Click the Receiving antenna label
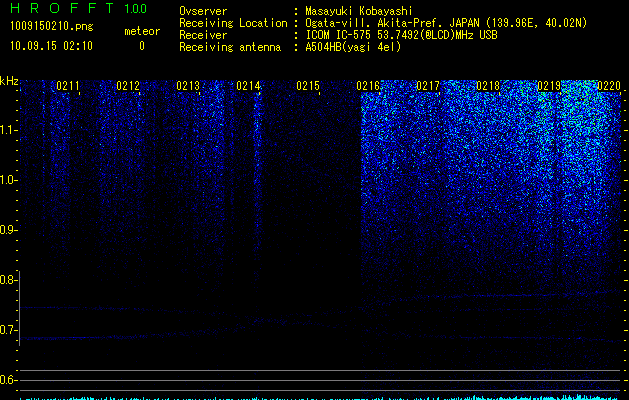Viewport: 629px width, 400px height. click(230, 47)
